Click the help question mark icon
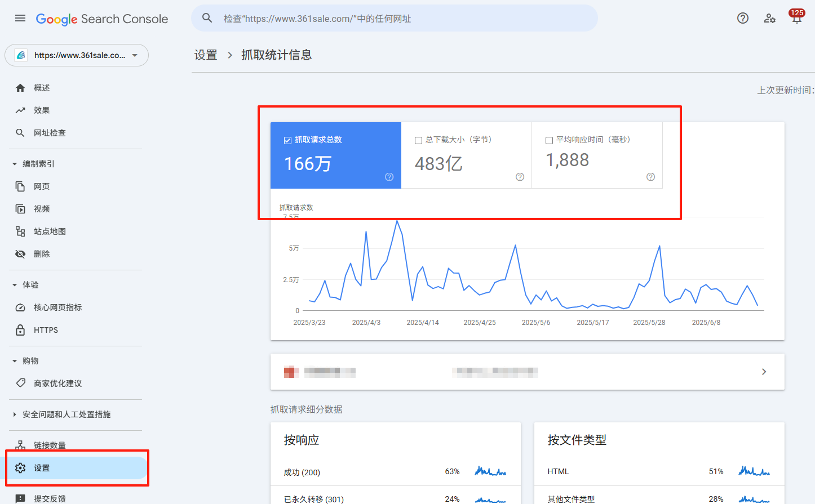Image resolution: width=815 pixels, height=504 pixels. [x=743, y=18]
